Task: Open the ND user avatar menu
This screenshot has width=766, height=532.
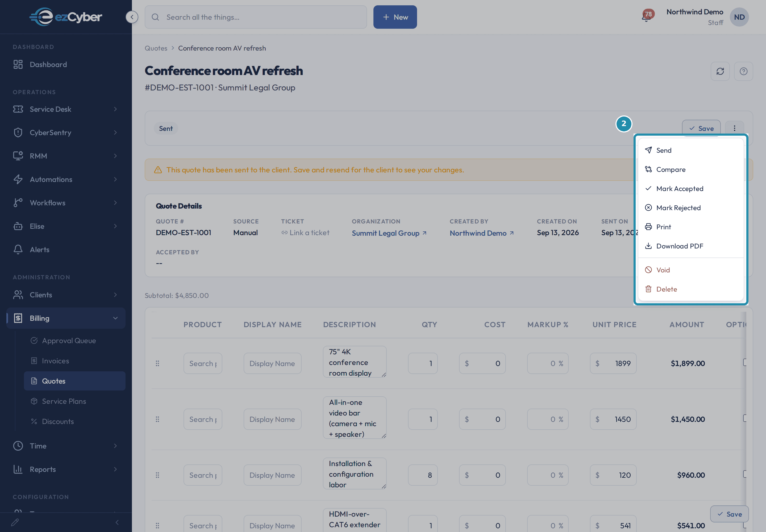Action: pyautogui.click(x=739, y=17)
